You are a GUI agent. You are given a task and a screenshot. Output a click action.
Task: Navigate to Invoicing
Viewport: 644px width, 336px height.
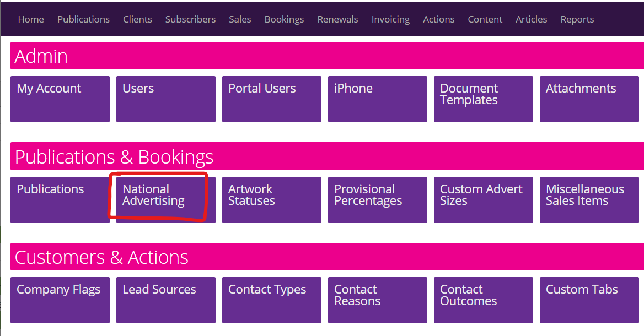[x=390, y=19]
